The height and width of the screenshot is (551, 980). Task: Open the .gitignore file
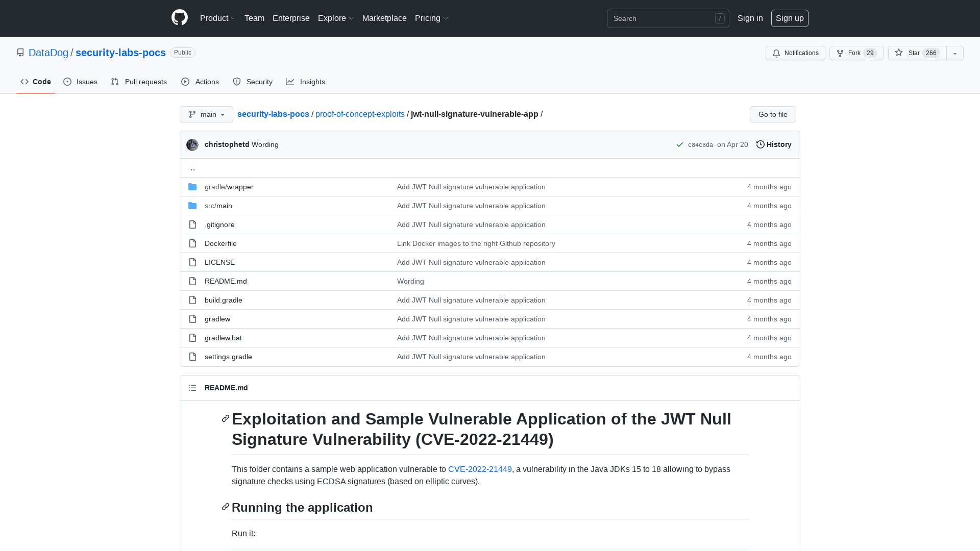point(219,224)
